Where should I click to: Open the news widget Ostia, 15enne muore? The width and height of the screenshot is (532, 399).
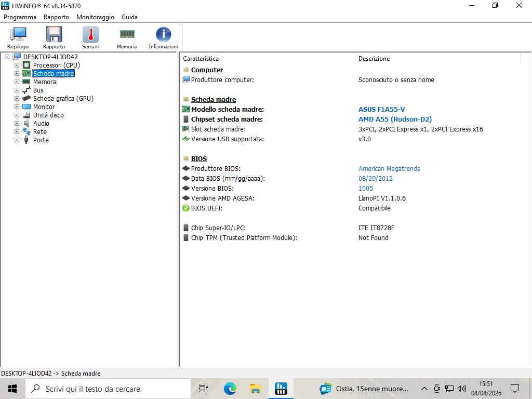364,389
